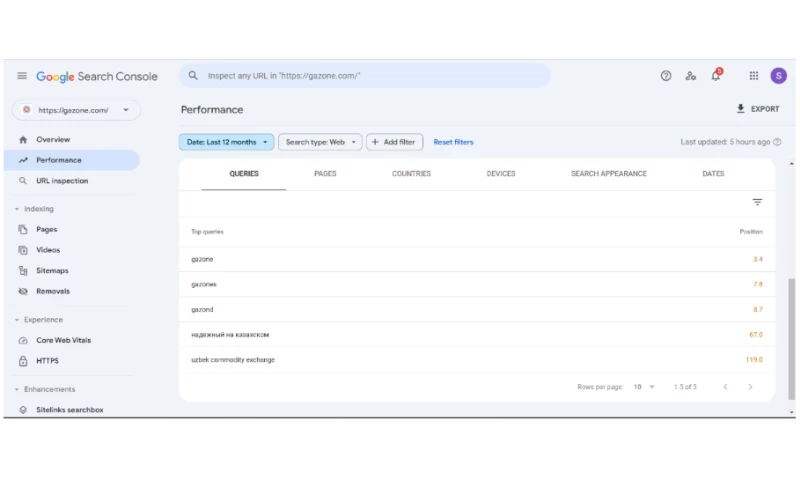Click the Add filter button

pyautogui.click(x=394, y=142)
